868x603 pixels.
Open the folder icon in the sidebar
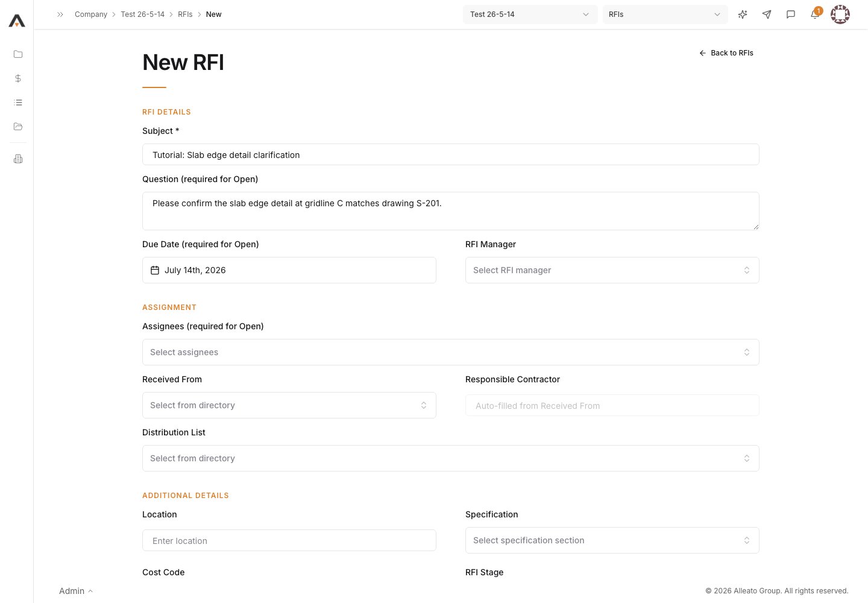pyautogui.click(x=18, y=54)
